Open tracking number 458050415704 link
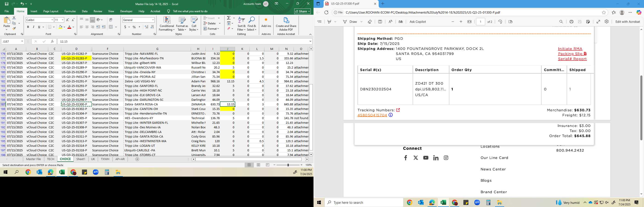Screen dimensions: 644x207 pyautogui.click(x=372, y=115)
